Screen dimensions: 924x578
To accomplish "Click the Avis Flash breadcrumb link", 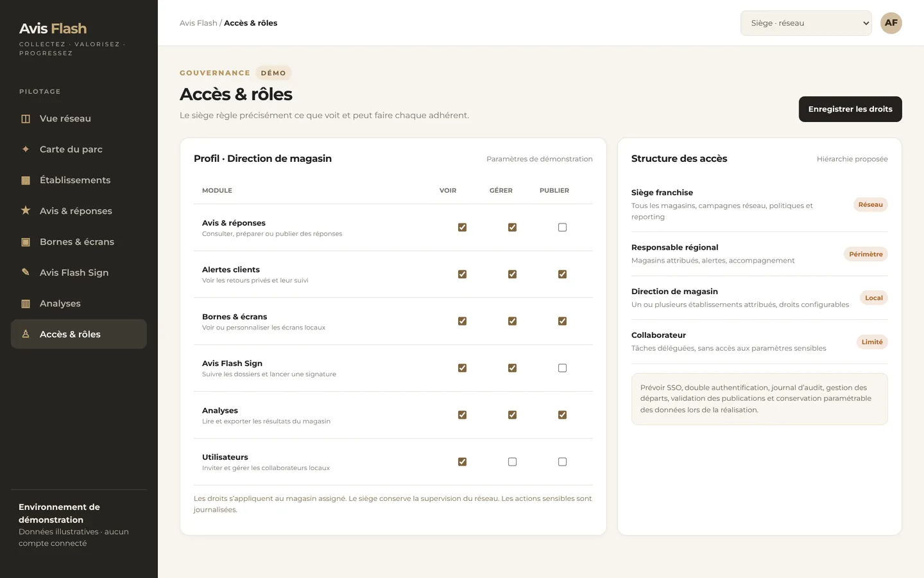I will click(x=198, y=23).
